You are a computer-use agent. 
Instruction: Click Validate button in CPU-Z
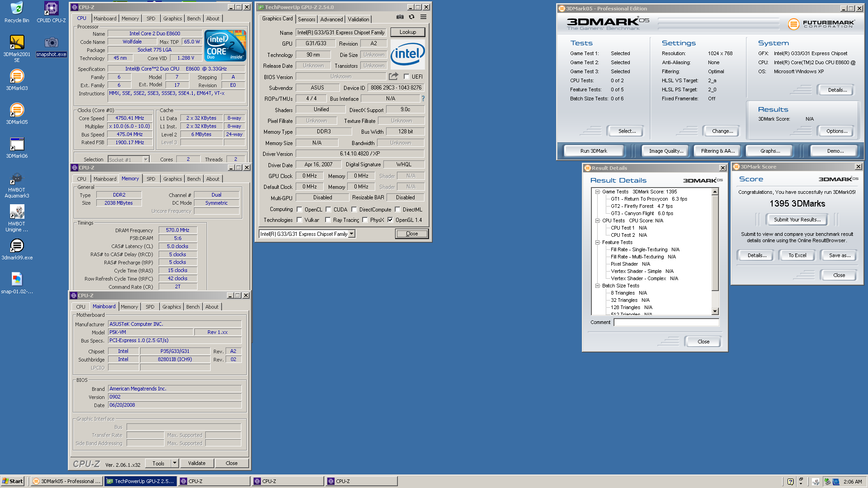197,463
